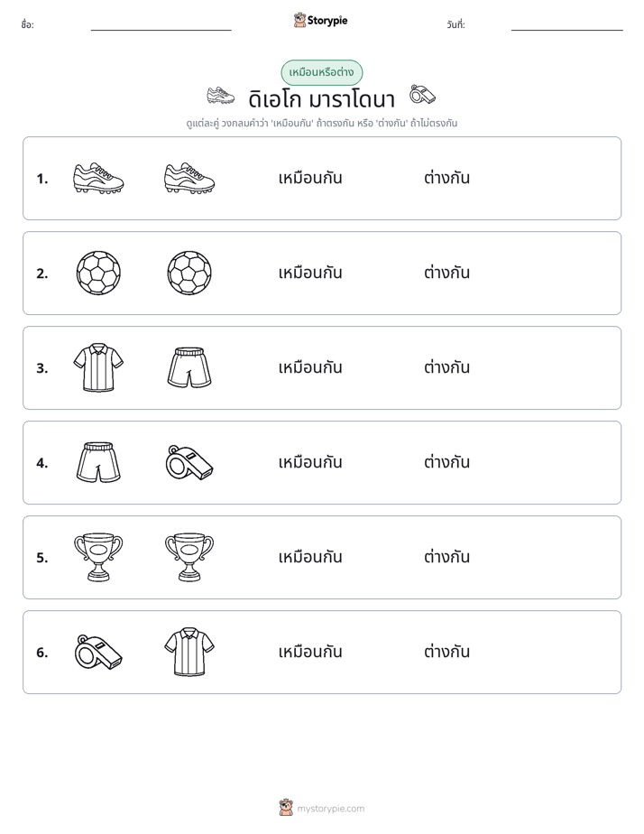Click the first soccer cleat in row 1
Image resolution: width=644 pixels, height=834 pixels.
[98, 178]
